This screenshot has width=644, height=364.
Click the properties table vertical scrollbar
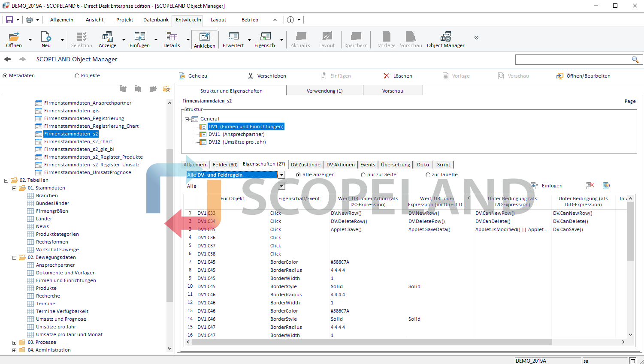pyautogui.click(x=630, y=232)
